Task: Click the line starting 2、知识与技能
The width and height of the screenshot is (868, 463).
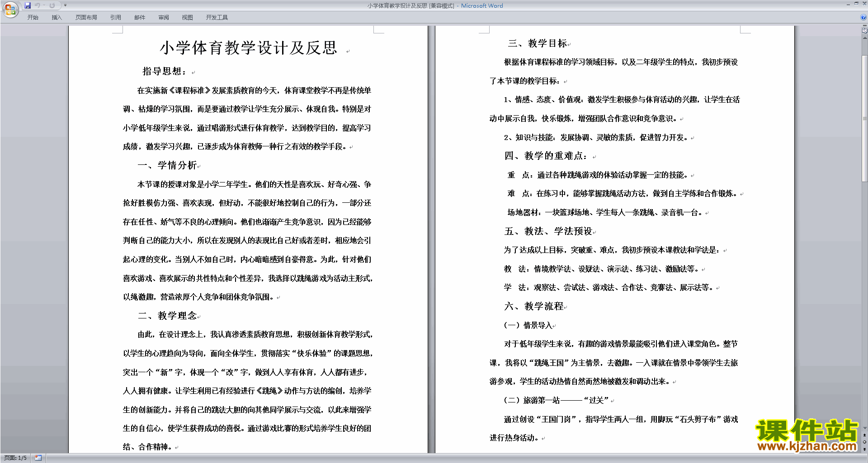Action: click(x=596, y=137)
